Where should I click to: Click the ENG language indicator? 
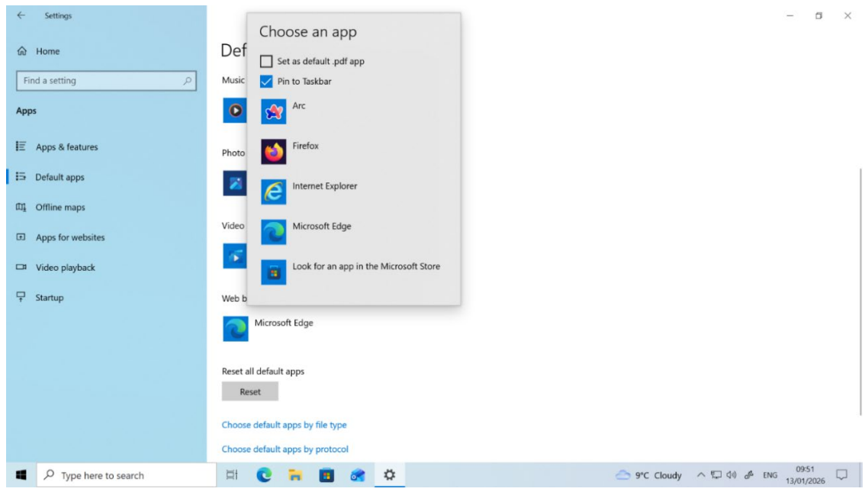770,475
